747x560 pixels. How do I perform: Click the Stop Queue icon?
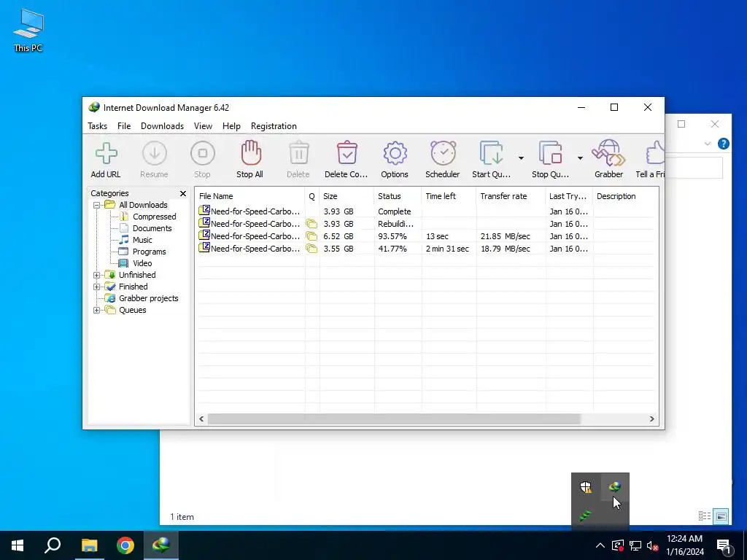550,153
